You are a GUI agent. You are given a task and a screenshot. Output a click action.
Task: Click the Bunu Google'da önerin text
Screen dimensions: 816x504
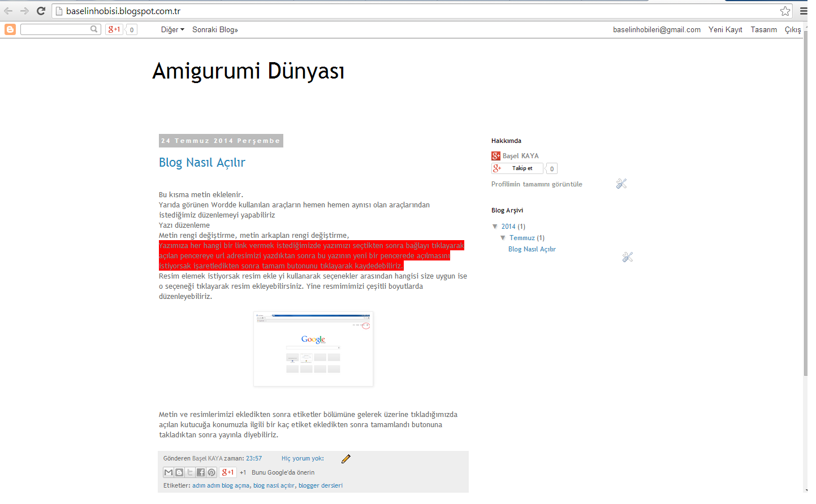click(x=283, y=472)
